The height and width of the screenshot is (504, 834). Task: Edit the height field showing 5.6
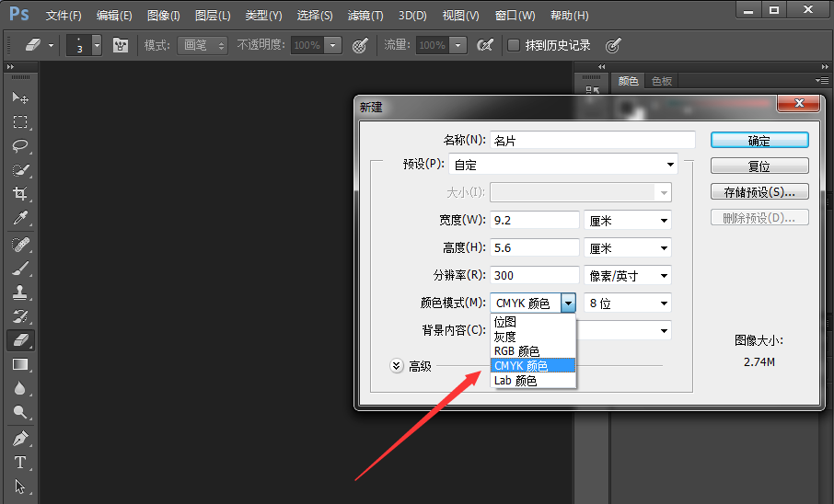(535, 247)
